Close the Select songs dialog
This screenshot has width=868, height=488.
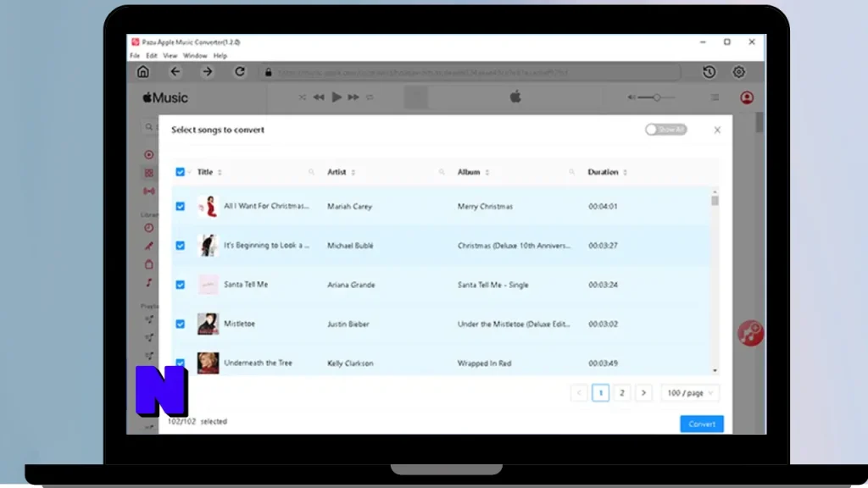[x=717, y=130]
